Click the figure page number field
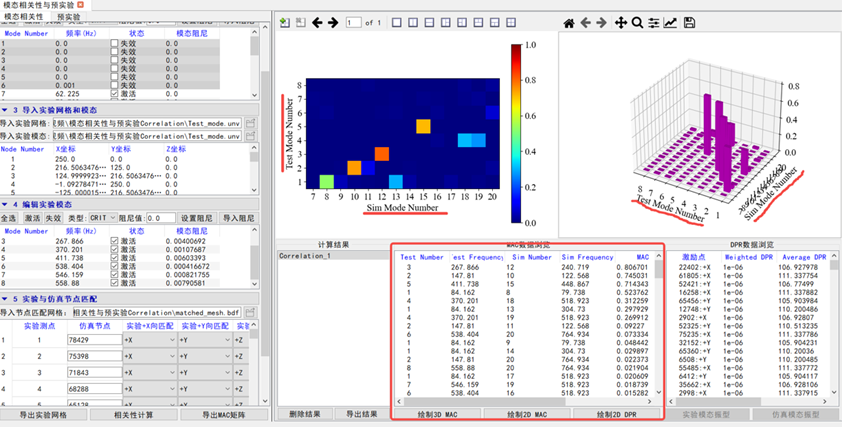The width and height of the screenshot is (842, 427). click(x=353, y=23)
